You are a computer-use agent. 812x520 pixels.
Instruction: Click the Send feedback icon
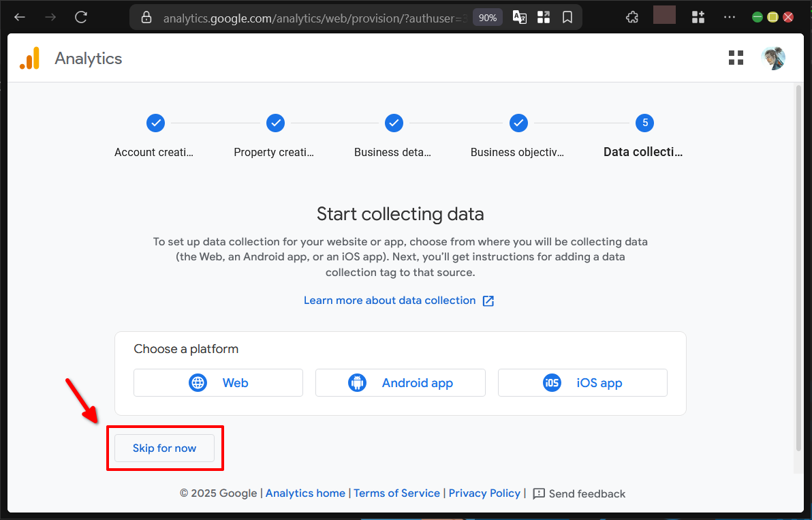coord(540,493)
